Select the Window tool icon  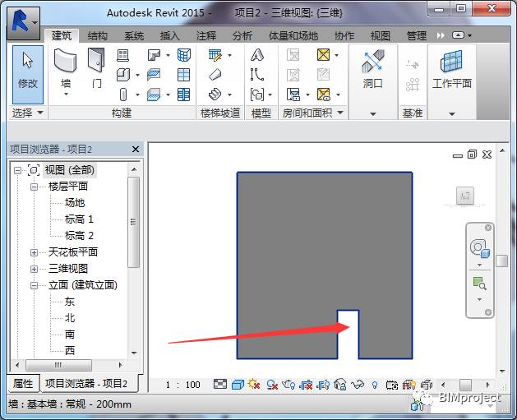point(122,55)
